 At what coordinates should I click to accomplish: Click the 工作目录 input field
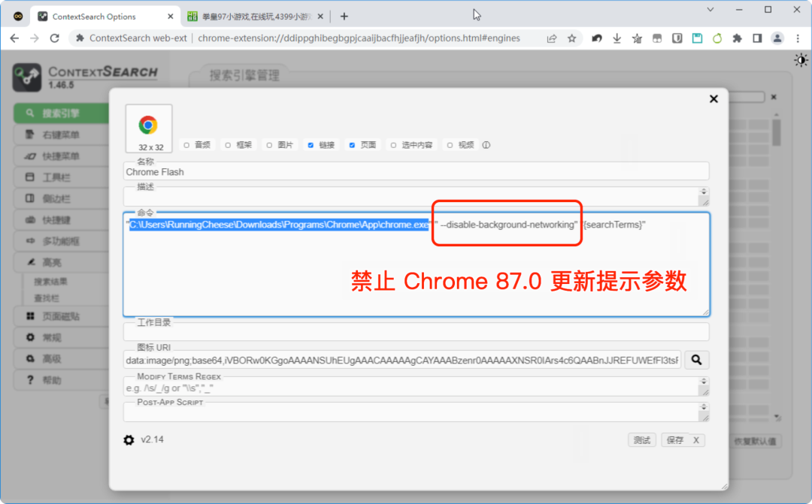(x=417, y=332)
